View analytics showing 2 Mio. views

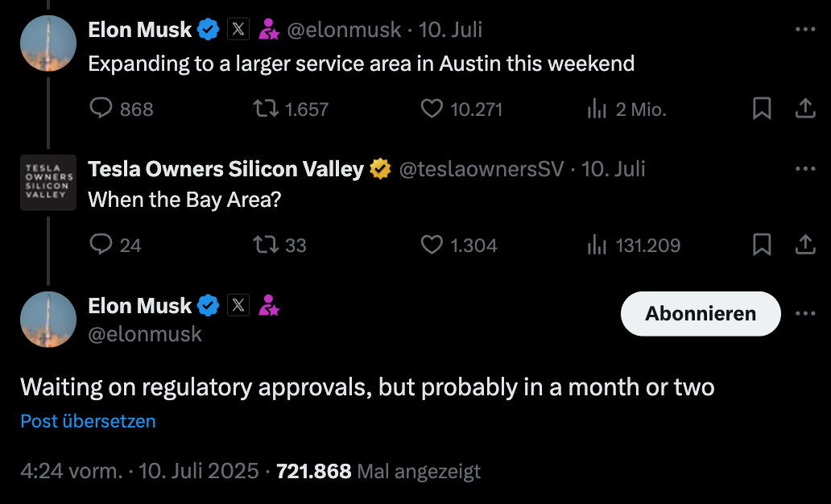[x=626, y=109]
